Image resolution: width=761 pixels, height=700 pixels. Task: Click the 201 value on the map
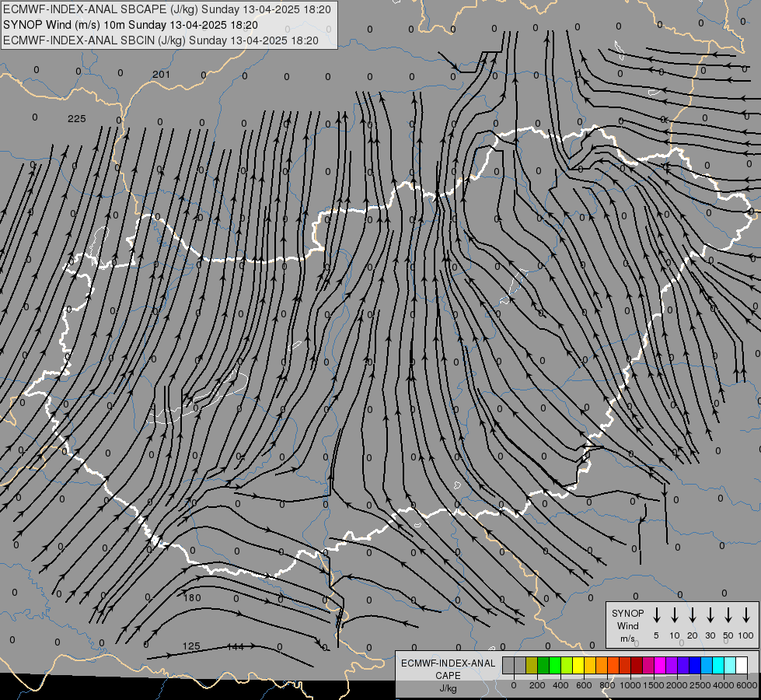click(161, 75)
